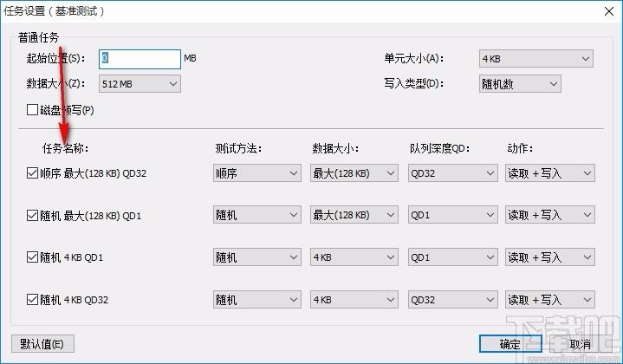Click the 测试方法 column header text
This screenshot has height=364, width=623.
pyautogui.click(x=238, y=148)
